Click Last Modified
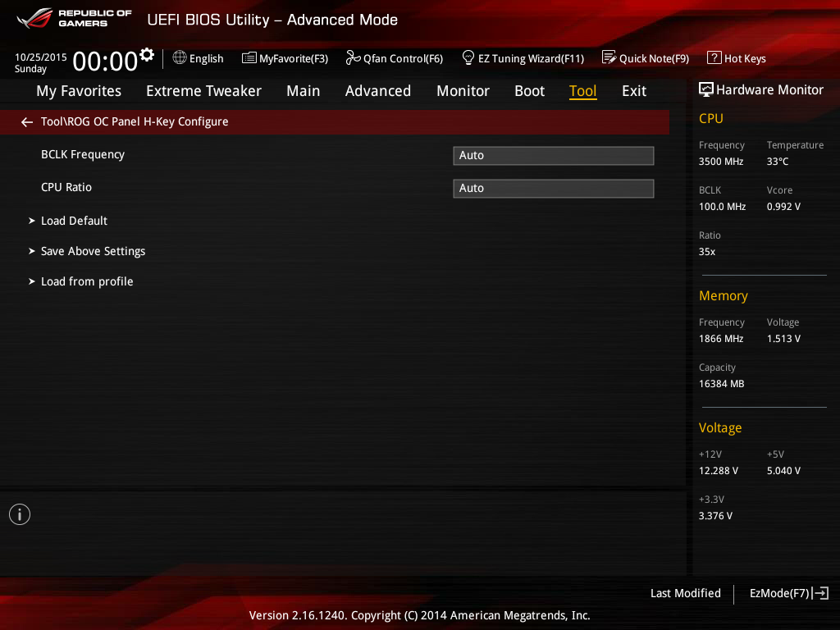The image size is (840, 630). click(x=685, y=593)
